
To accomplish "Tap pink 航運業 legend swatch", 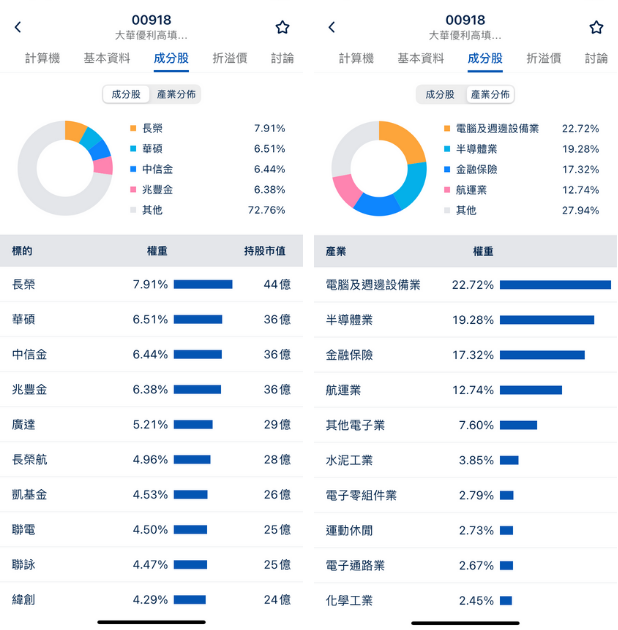I will pyautogui.click(x=447, y=190).
